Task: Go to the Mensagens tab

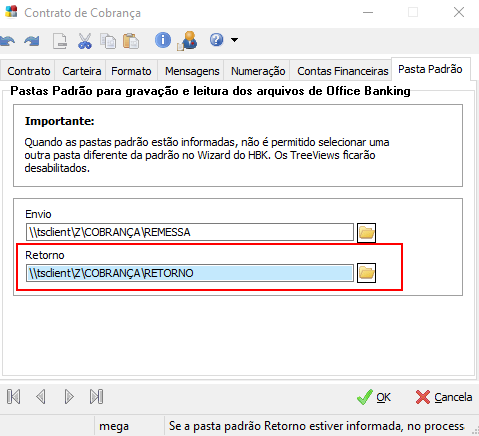Action: pyautogui.click(x=192, y=71)
